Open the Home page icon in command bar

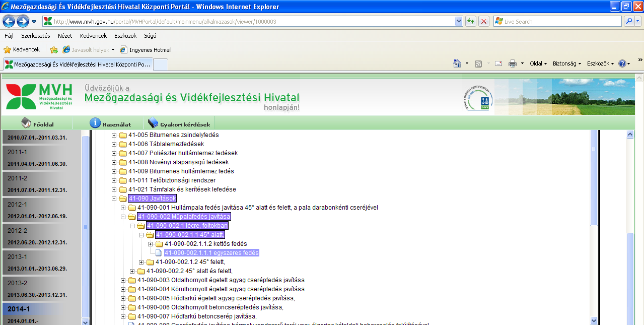coord(457,63)
